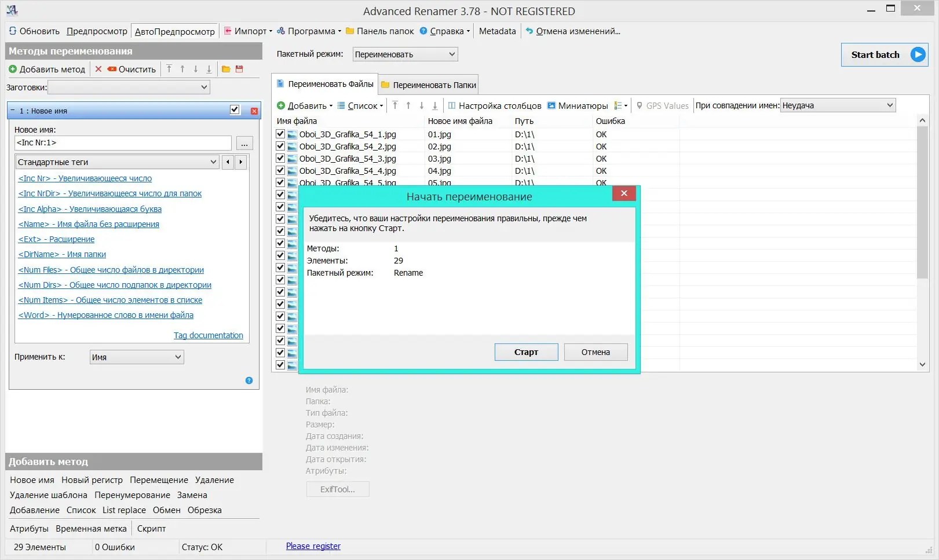Toggle АвтоПредпросмотр
The height and width of the screenshot is (560, 939).
coord(174,31)
